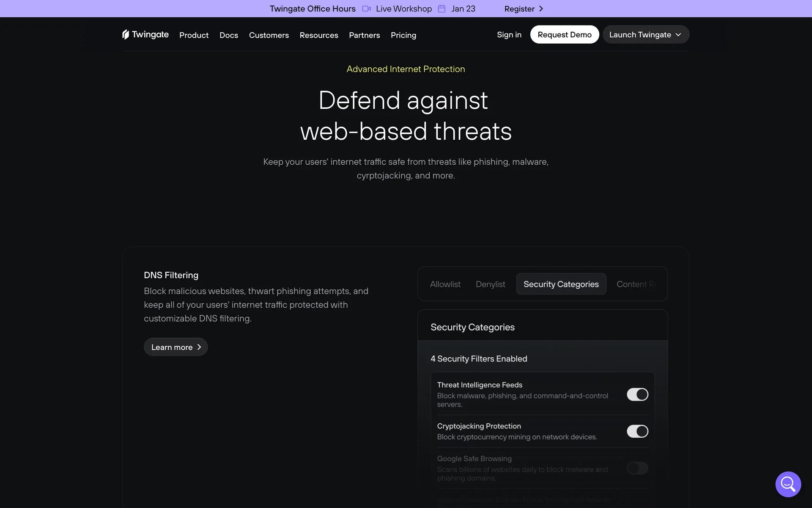The height and width of the screenshot is (508, 812).
Task: Click the video camera icon in banner
Action: click(x=366, y=8)
